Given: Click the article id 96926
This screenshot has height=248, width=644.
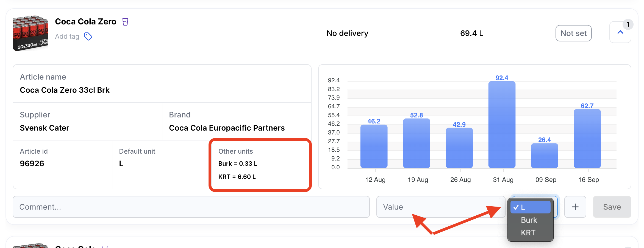Looking at the screenshot, I should tap(32, 164).
